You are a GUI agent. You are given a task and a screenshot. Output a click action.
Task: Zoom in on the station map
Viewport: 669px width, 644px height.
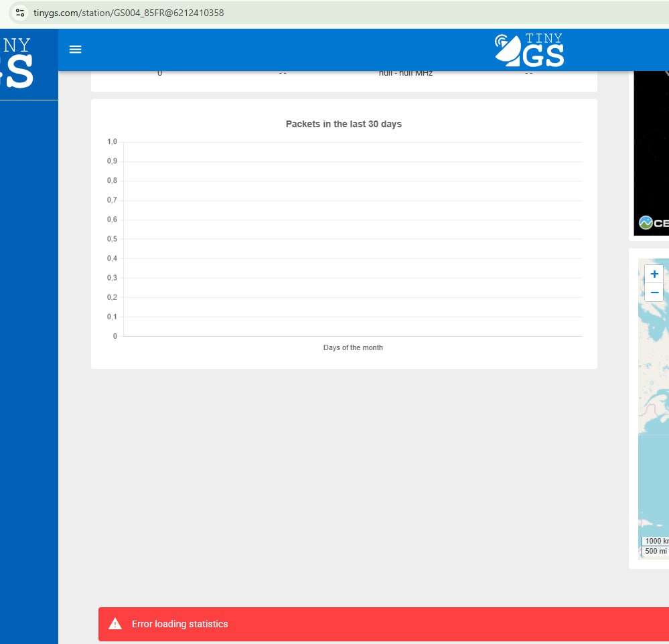click(x=654, y=274)
